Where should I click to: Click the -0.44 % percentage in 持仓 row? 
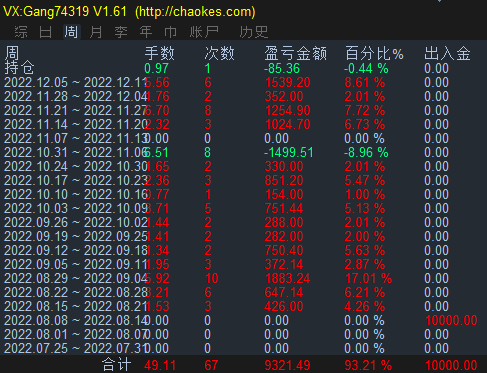tap(366, 68)
